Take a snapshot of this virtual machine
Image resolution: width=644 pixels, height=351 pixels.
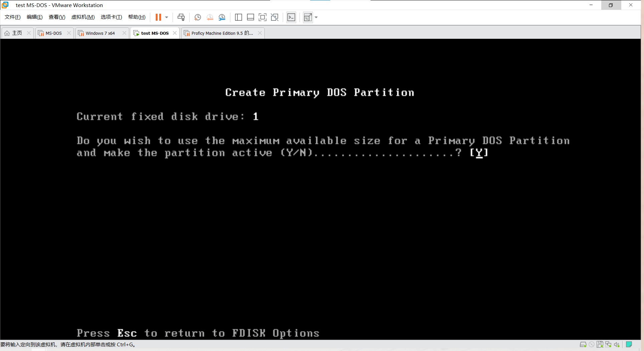tap(198, 17)
